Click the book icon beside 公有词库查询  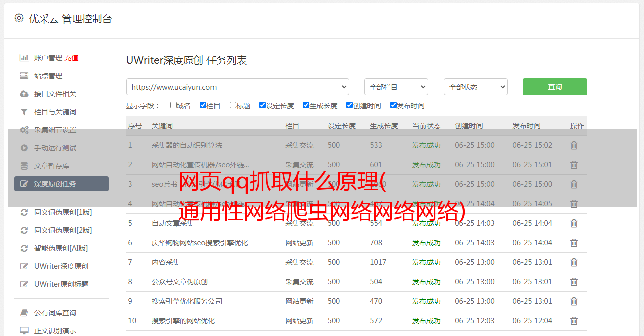coord(24,313)
